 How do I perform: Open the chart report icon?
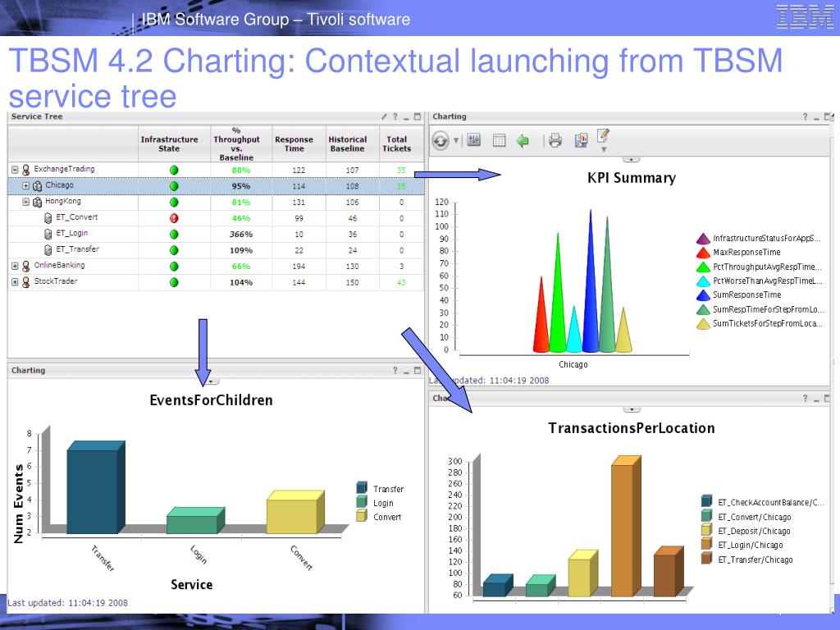[x=582, y=140]
